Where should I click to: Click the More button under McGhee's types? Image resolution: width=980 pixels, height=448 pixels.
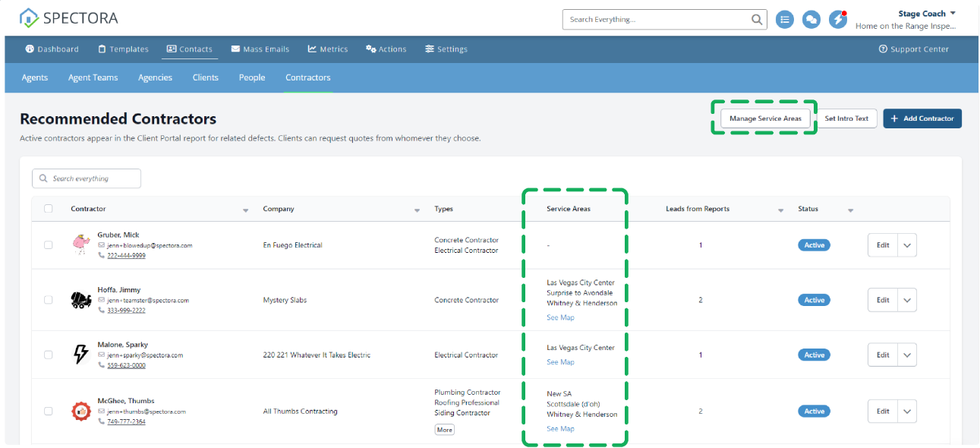(x=445, y=430)
